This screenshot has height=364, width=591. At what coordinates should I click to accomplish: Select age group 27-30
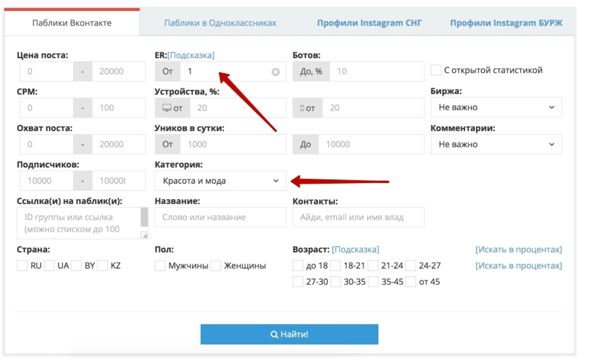[298, 282]
